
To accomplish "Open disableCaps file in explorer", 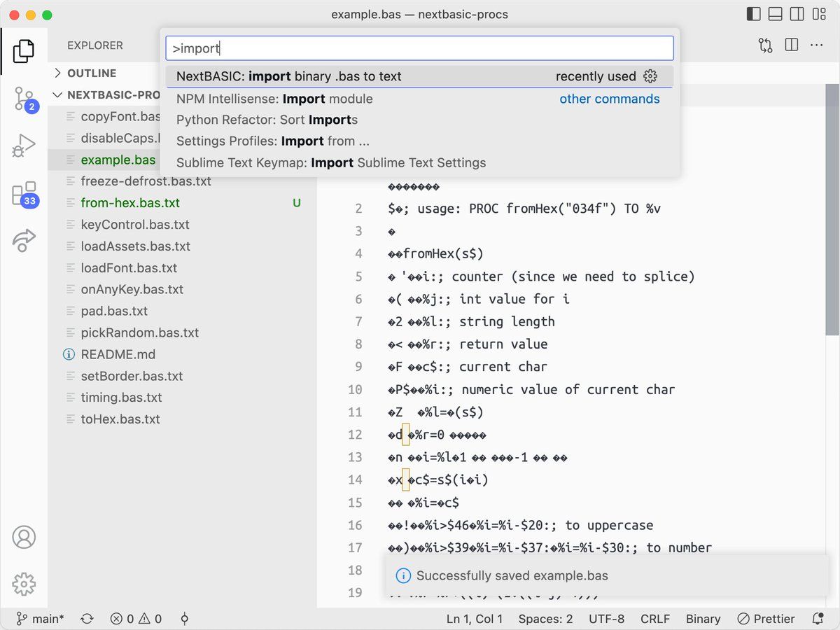I will coord(120,138).
